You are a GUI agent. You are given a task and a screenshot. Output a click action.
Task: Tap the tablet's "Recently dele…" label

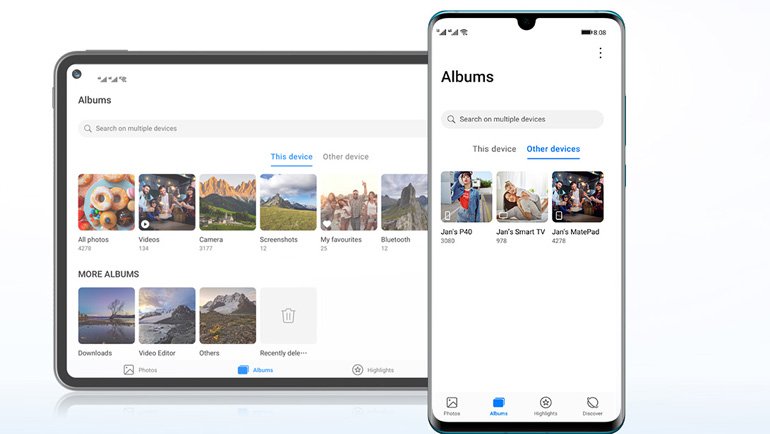coord(283,353)
